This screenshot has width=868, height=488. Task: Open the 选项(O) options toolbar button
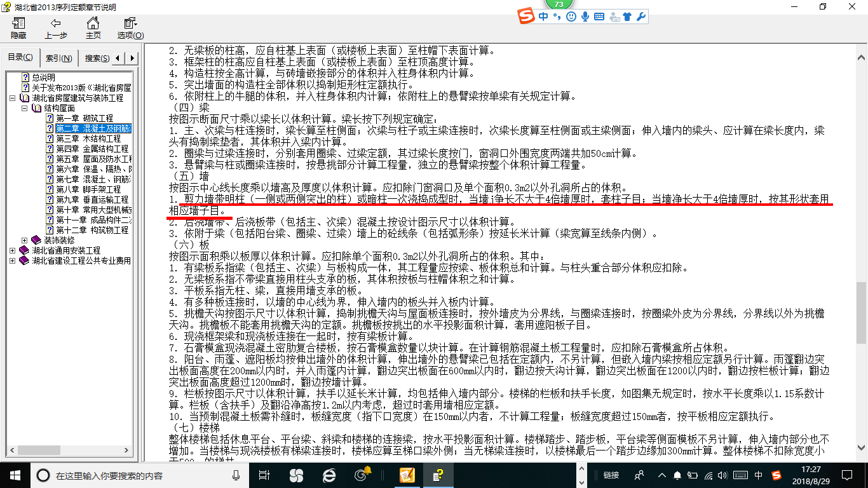coord(130,28)
